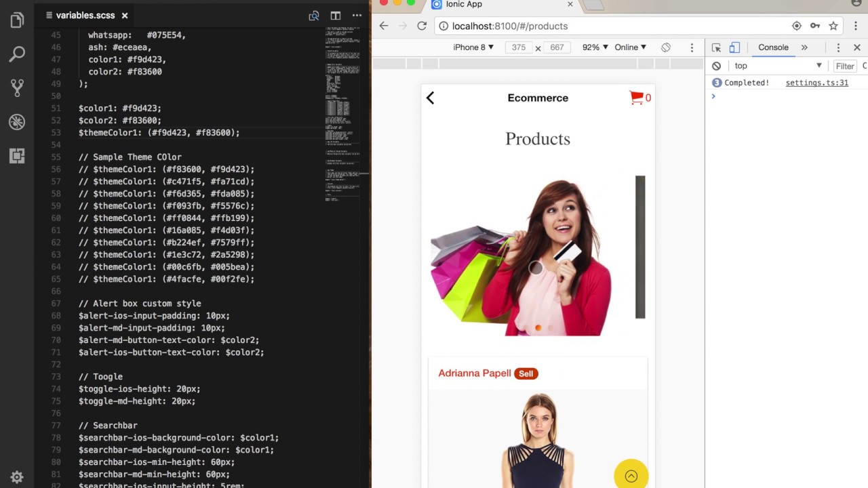Open the VS Code Explorer panel
Image resolution: width=868 pixels, height=488 pixels.
(x=17, y=21)
